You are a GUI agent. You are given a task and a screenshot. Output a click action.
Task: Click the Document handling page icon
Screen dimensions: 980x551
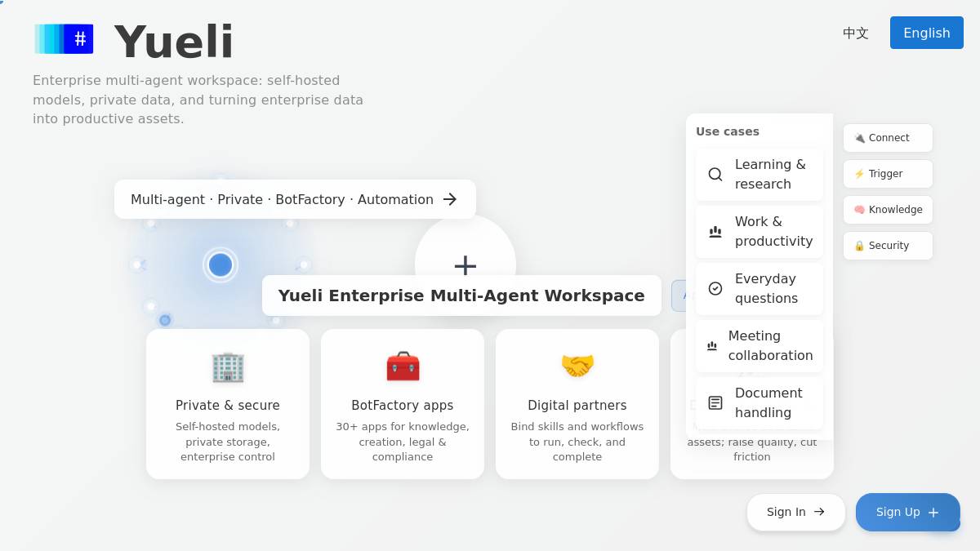(715, 403)
